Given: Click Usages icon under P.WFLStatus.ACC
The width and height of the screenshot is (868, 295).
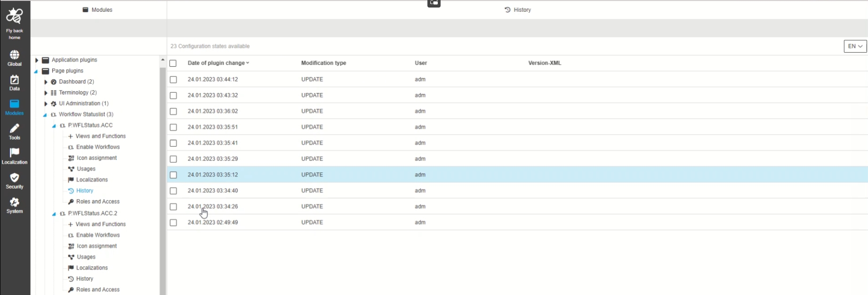Looking at the screenshot, I should click(x=71, y=169).
